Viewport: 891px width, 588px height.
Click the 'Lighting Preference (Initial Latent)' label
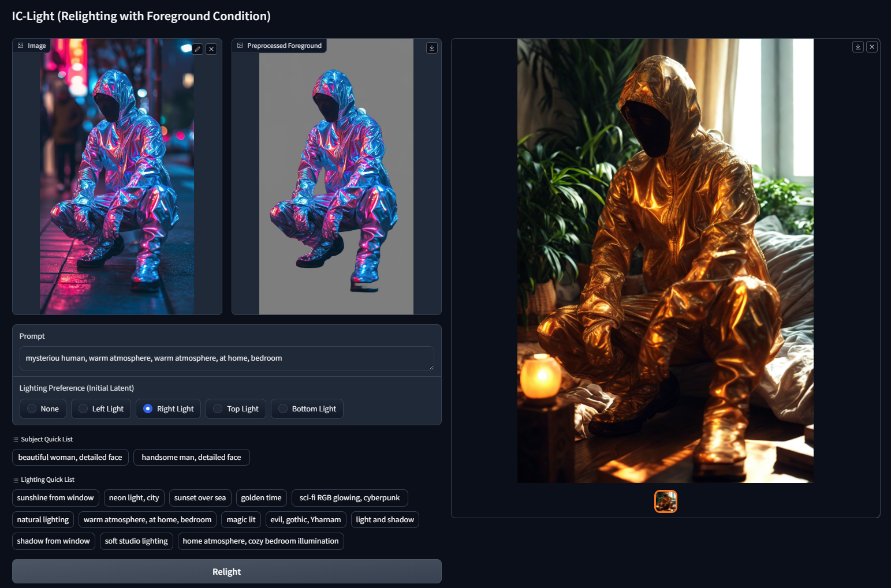pyautogui.click(x=77, y=388)
